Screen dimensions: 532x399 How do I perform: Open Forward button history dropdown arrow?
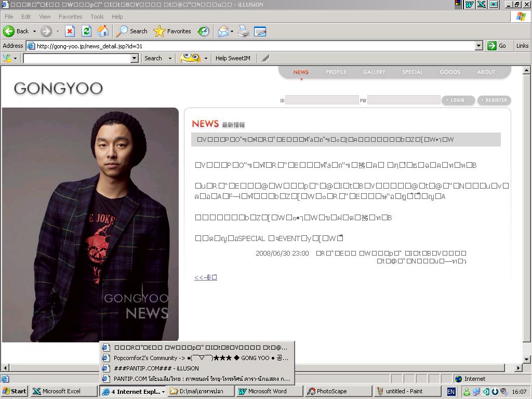click(x=58, y=31)
